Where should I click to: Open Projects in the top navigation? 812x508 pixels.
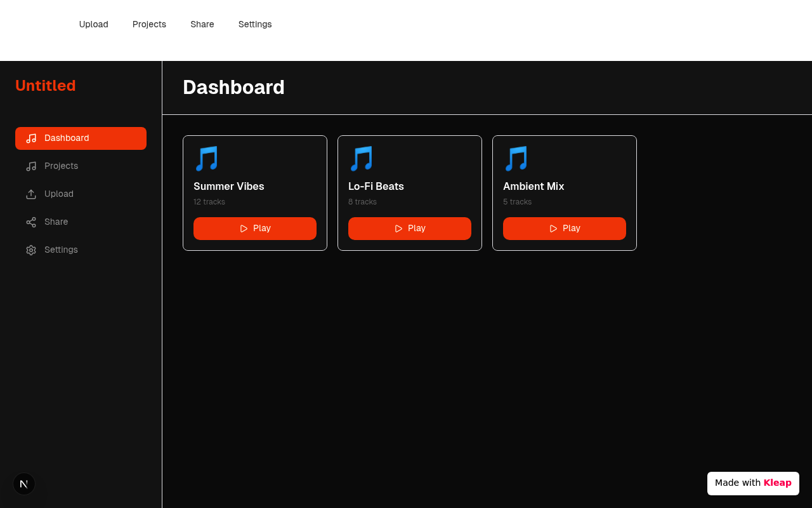tap(149, 24)
